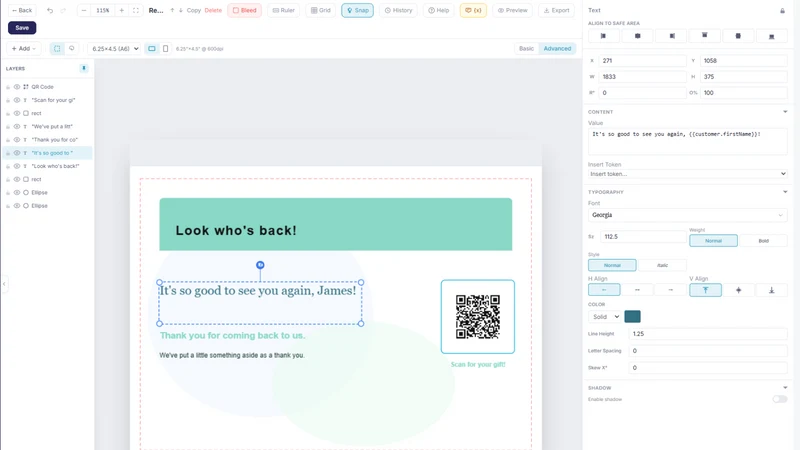800x450 pixels.
Task: Set vertical align to top
Action: coord(706,290)
